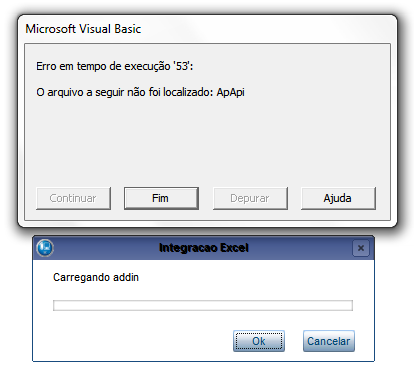Screen dimensions: 414x381
Task: Click the ApApi file name in the error
Action: click(230, 92)
